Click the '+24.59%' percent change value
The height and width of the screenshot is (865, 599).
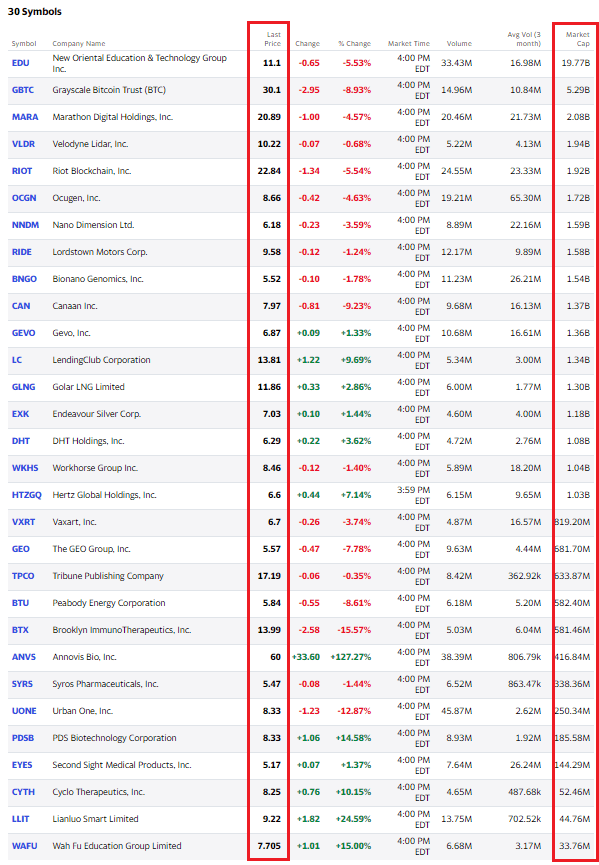tap(354, 820)
